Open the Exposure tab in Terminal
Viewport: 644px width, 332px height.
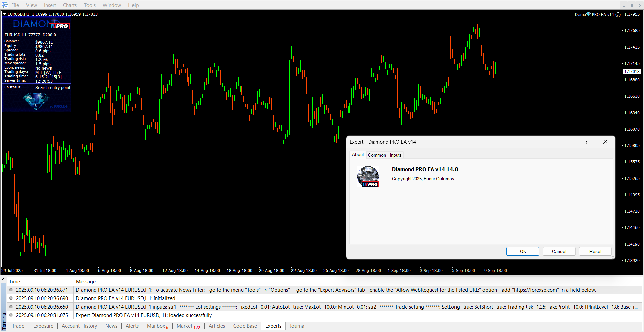pyautogui.click(x=43, y=326)
